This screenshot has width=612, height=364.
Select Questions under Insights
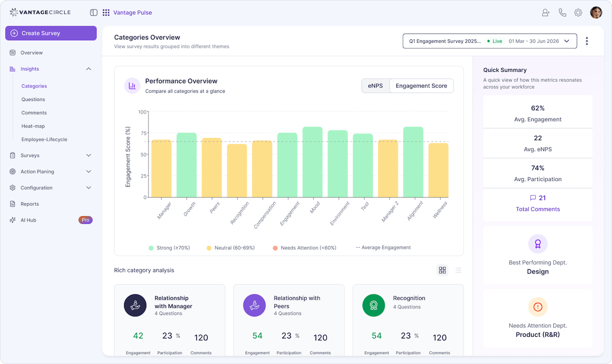(x=33, y=99)
